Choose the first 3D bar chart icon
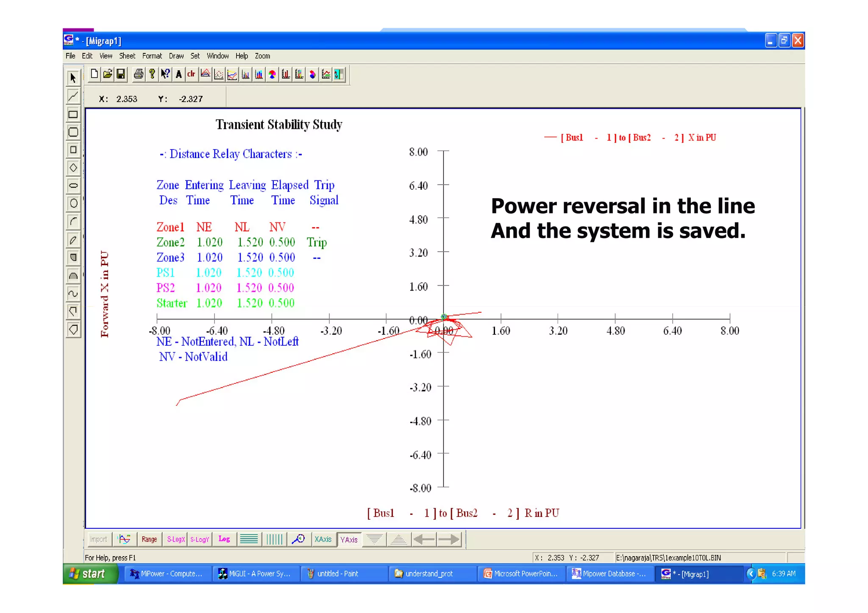This screenshot has height=613, width=868. click(286, 75)
